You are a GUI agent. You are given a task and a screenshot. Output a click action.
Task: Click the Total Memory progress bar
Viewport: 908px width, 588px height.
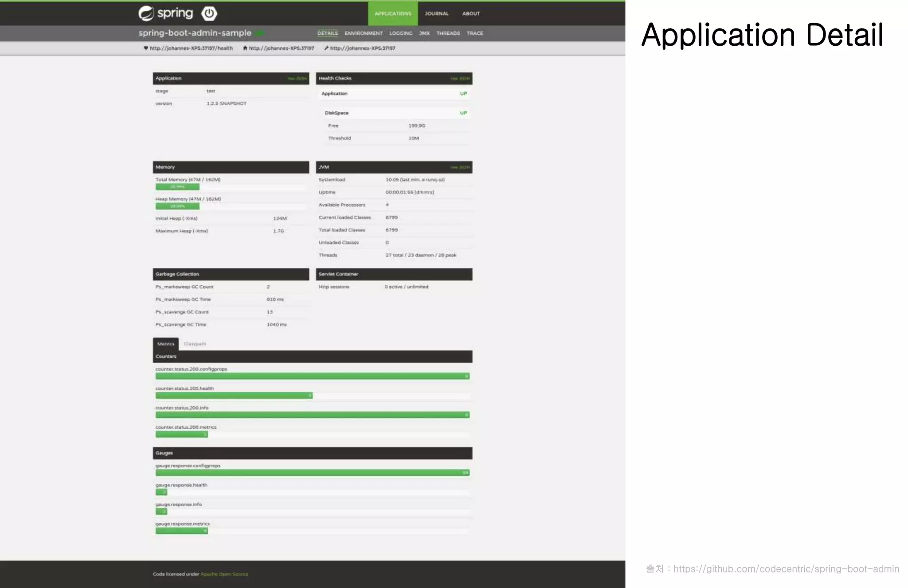(x=231, y=187)
